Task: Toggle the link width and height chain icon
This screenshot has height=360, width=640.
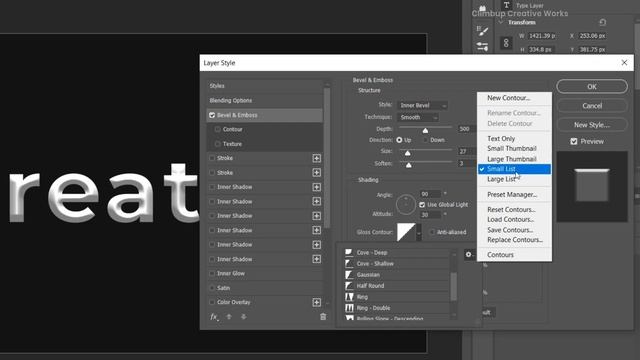Action: [506, 42]
